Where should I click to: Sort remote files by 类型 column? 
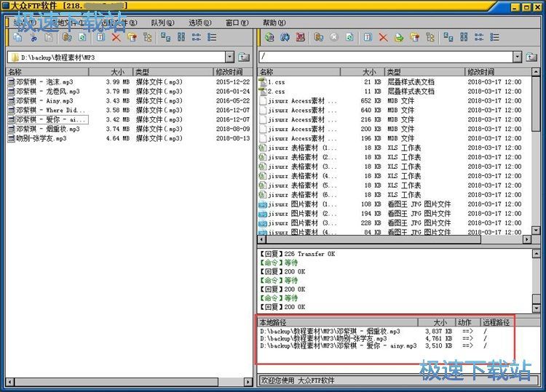[x=425, y=72]
